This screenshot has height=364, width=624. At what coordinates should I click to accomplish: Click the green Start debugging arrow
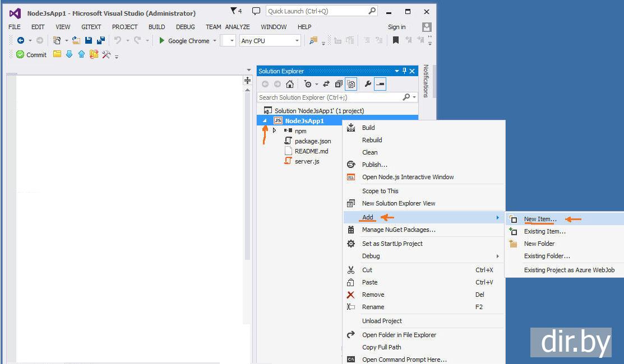(x=162, y=40)
